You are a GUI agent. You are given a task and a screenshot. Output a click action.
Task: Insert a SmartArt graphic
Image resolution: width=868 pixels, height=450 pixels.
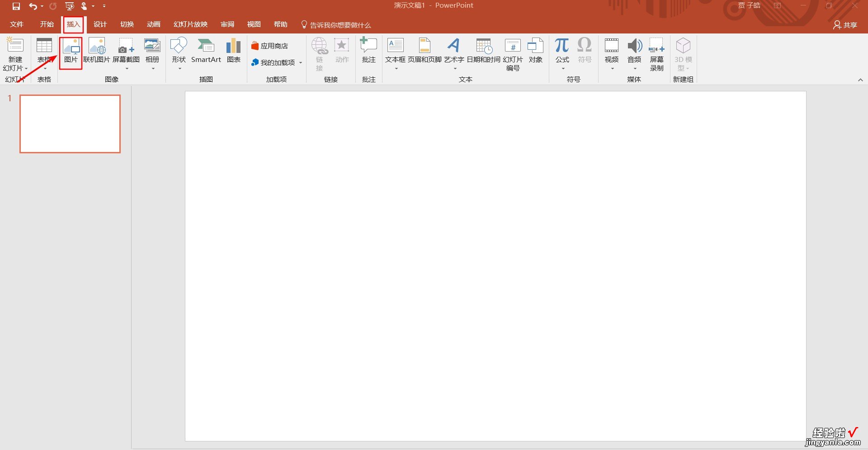206,50
